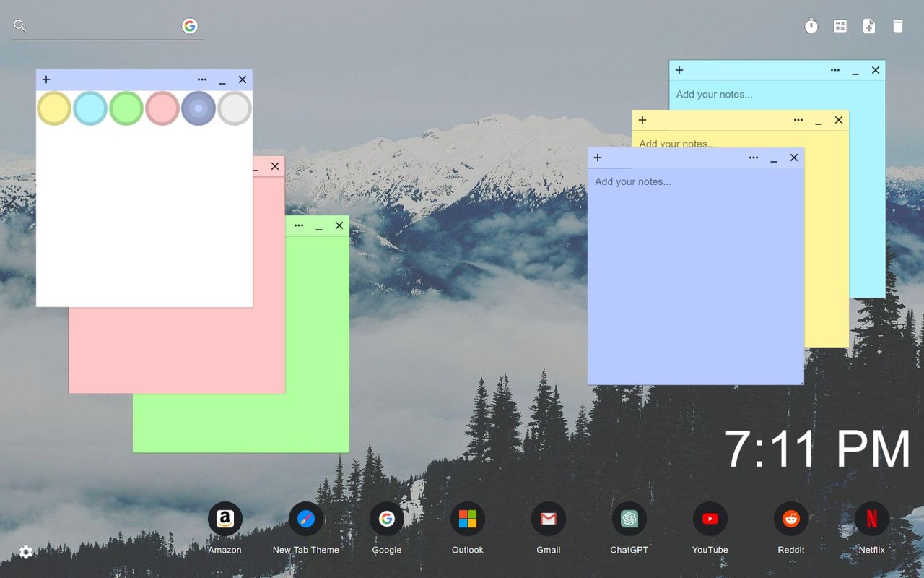This screenshot has width=924, height=578.
Task: Go to the Reddit shortcut
Action: click(791, 528)
